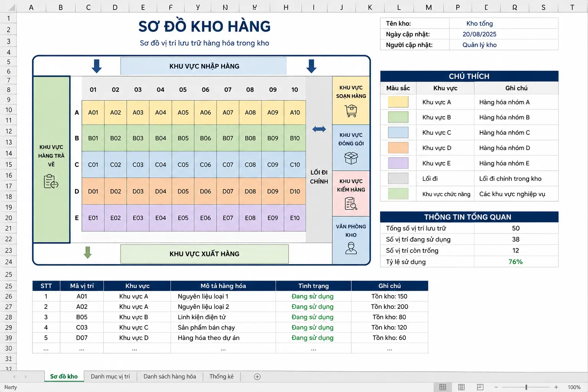
Task: Click the Khu vực xuất hàng box
Action: point(204,254)
